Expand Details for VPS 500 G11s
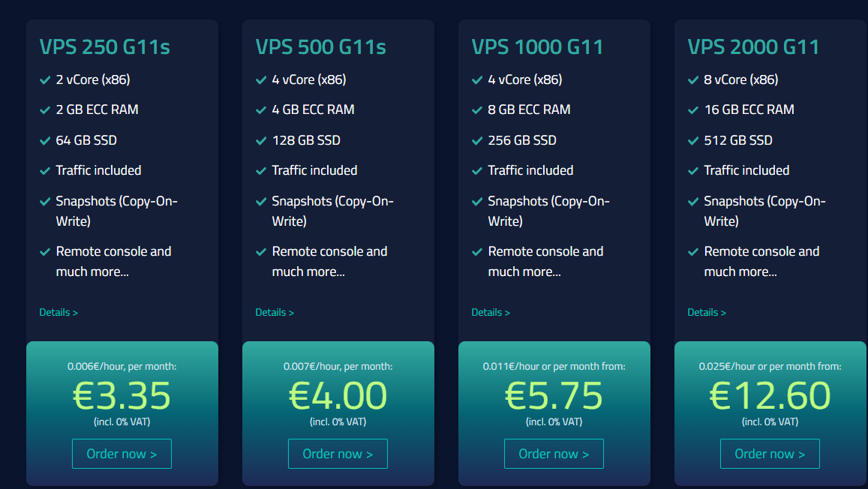The width and height of the screenshot is (868, 489). (275, 313)
